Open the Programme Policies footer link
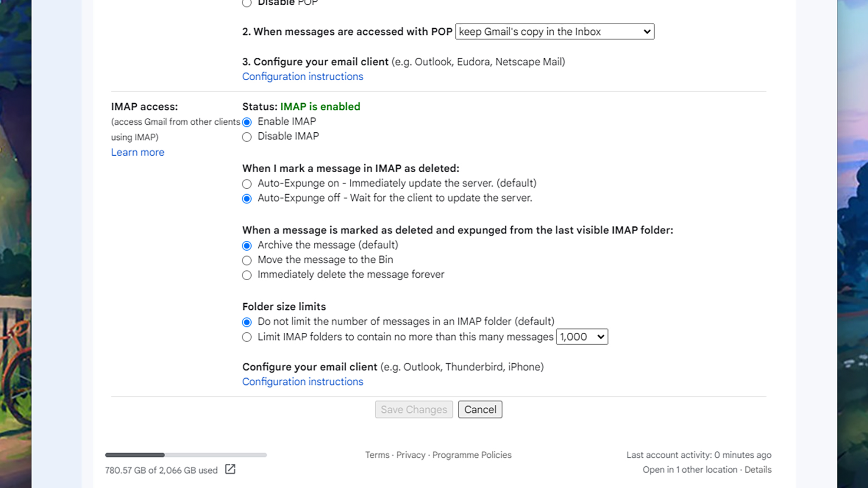Viewport: 868px width, 488px height. click(x=472, y=455)
